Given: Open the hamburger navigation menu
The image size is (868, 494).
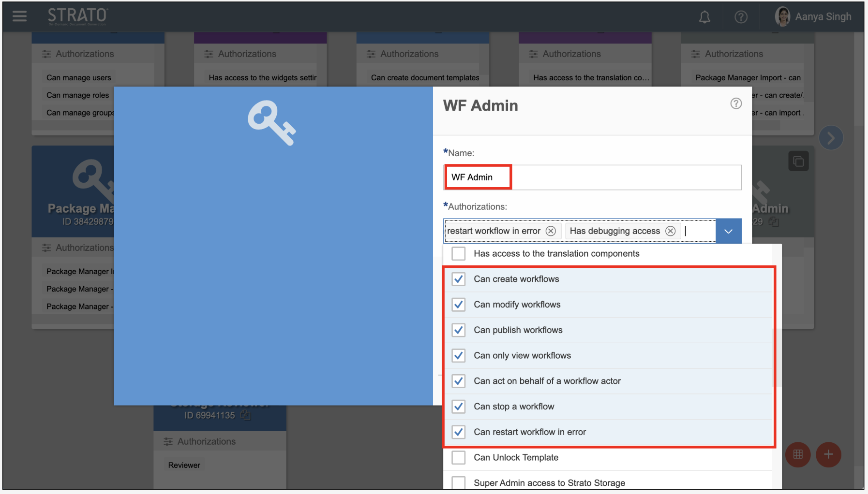Looking at the screenshot, I should pos(19,16).
